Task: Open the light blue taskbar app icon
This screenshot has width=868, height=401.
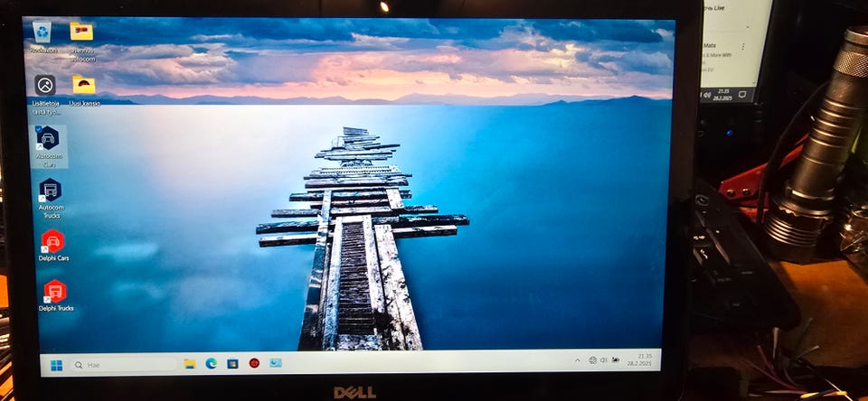Action: tap(276, 363)
